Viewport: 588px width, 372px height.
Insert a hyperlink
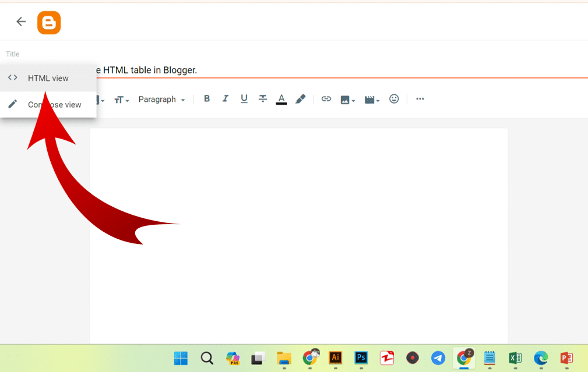[x=326, y=99]
